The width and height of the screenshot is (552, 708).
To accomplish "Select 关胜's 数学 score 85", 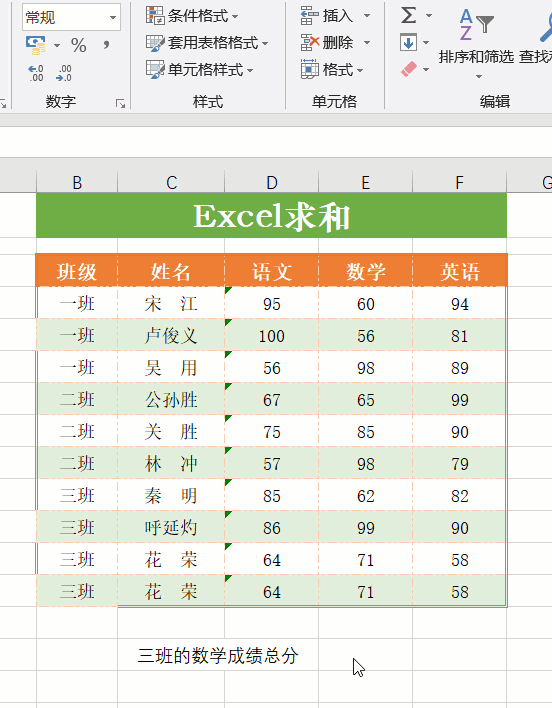I will [365, 431].
